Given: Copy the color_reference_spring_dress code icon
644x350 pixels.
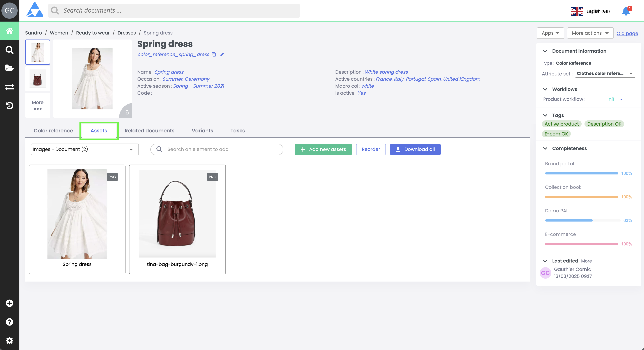Looking at the screenshot, I should click(214, 54).
